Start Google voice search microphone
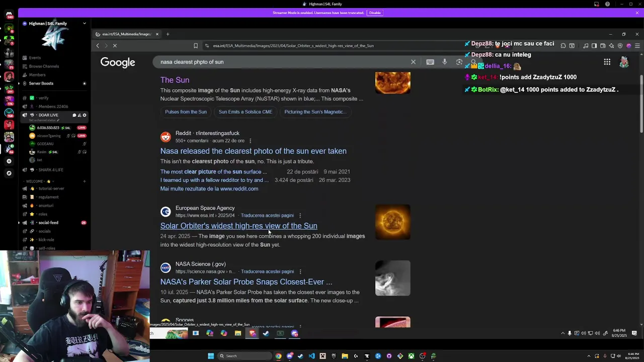 [445, 62]
